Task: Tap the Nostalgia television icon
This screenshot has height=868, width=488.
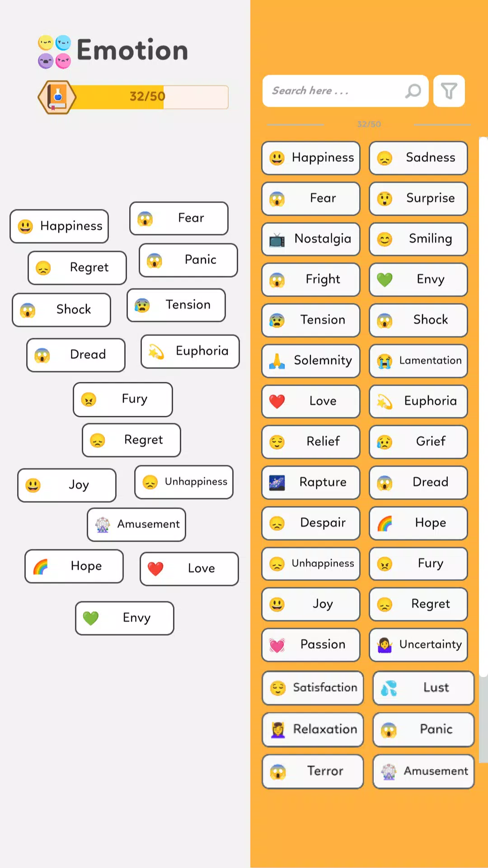Action: click(277, 239)
